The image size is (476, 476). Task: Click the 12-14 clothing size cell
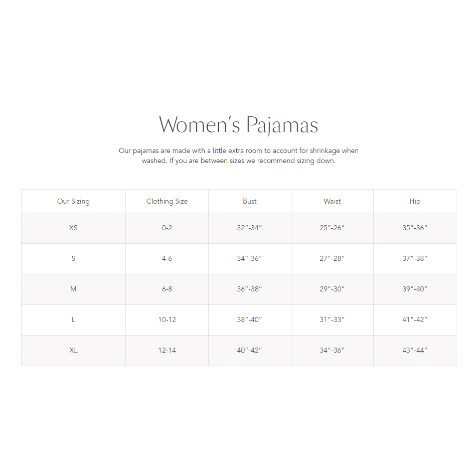[x=167, y=350]
